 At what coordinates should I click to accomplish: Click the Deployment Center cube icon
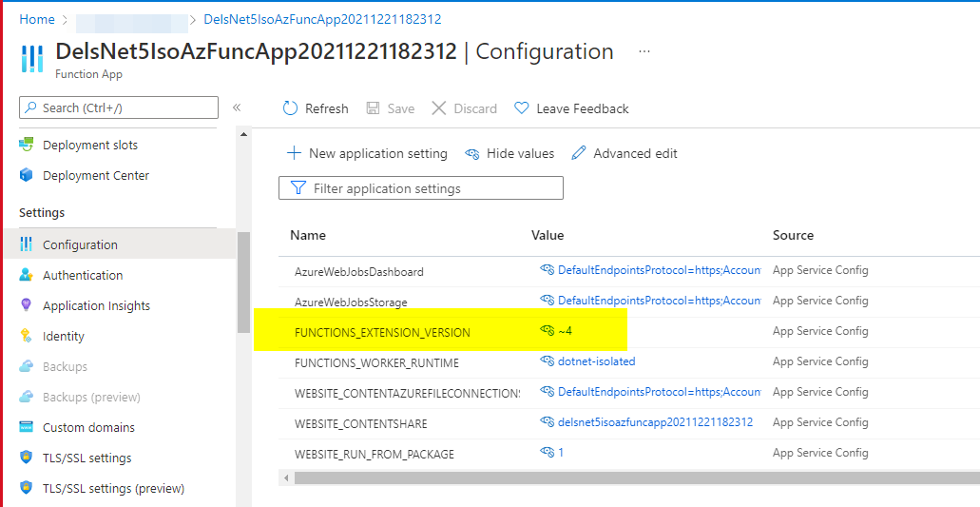26,175
